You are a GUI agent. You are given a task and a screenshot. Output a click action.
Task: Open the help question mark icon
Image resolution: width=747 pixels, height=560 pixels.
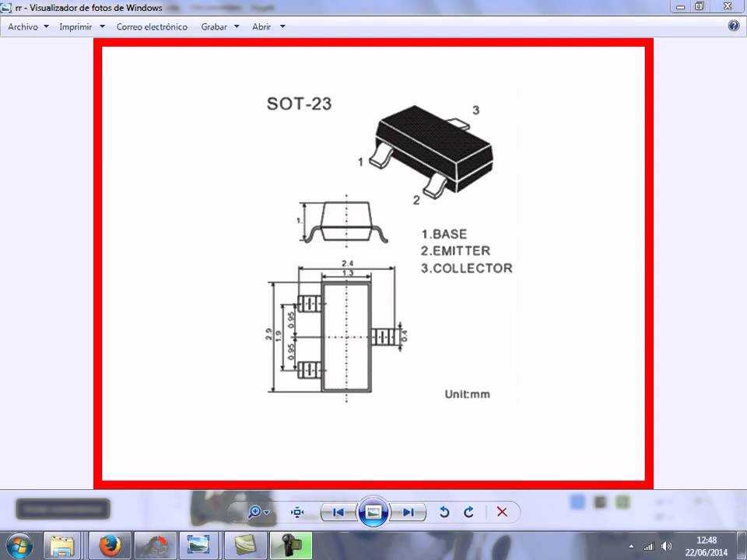734,26
